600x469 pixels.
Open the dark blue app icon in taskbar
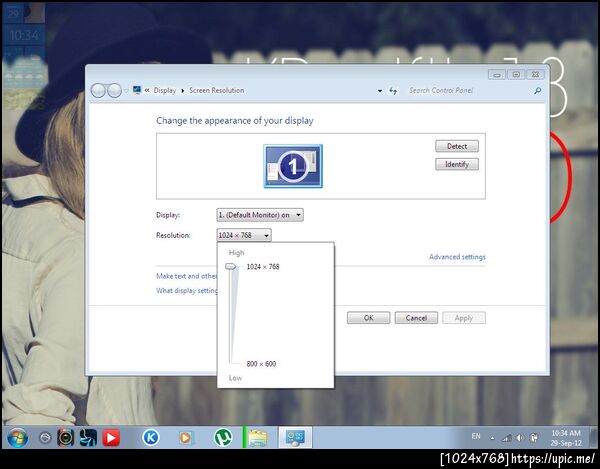[88, 438]
